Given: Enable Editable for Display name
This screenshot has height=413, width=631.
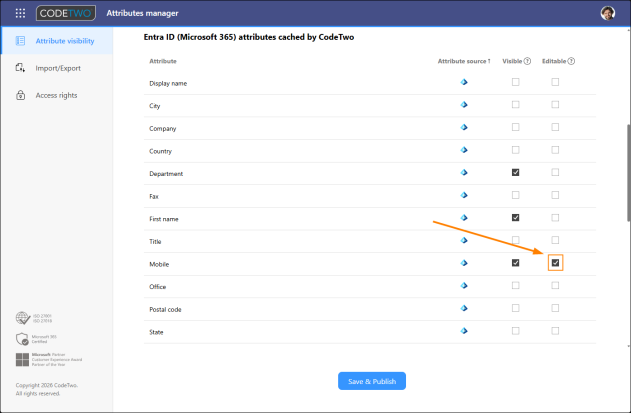Looking at the screenshot, I should point(555,82).
